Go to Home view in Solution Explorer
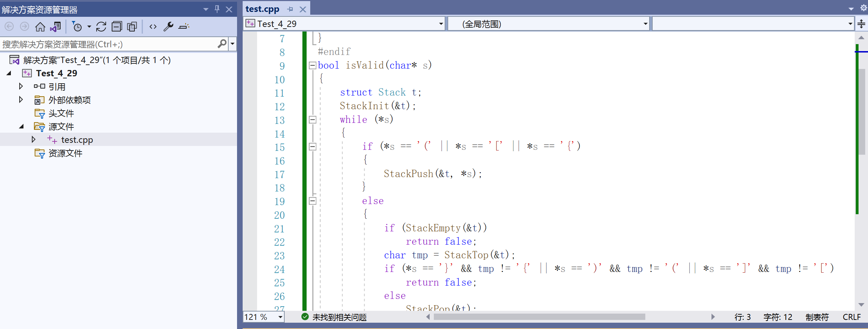Screen dimensions: 868x329 pyautogui.click(x=40, y=26)
